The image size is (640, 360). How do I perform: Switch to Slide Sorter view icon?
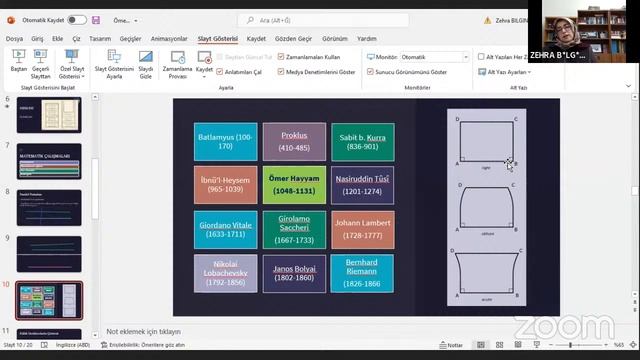499,345
